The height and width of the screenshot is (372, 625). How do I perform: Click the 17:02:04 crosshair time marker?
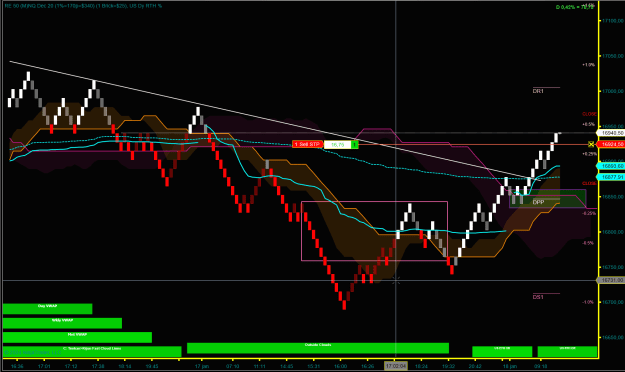(395, 366)
